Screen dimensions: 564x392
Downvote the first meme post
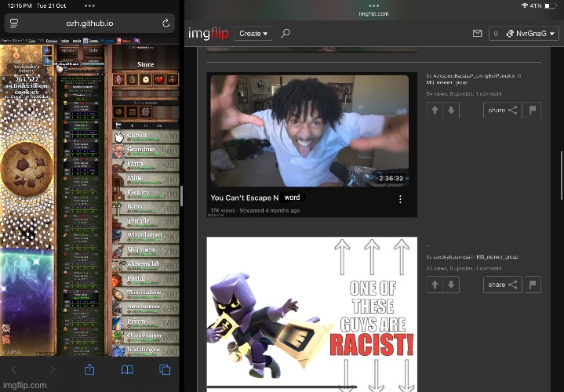[x=450, y=111]
